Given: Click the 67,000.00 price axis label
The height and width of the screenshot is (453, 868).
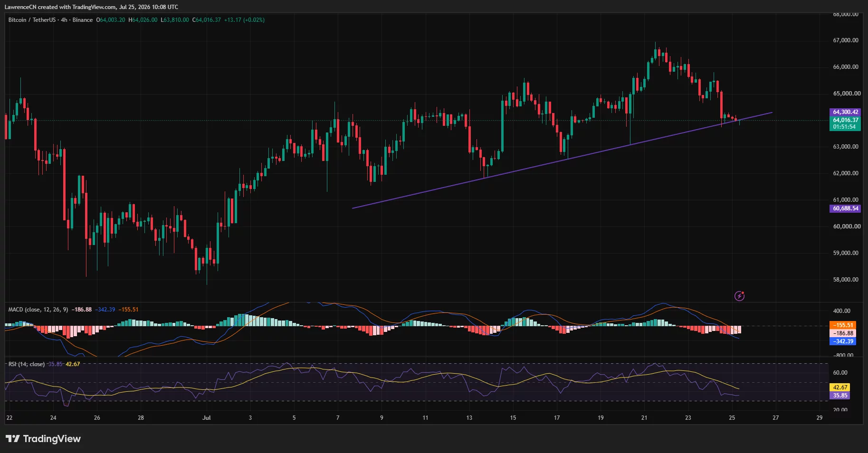Looking at the screenshot, I should coord(846,40).
